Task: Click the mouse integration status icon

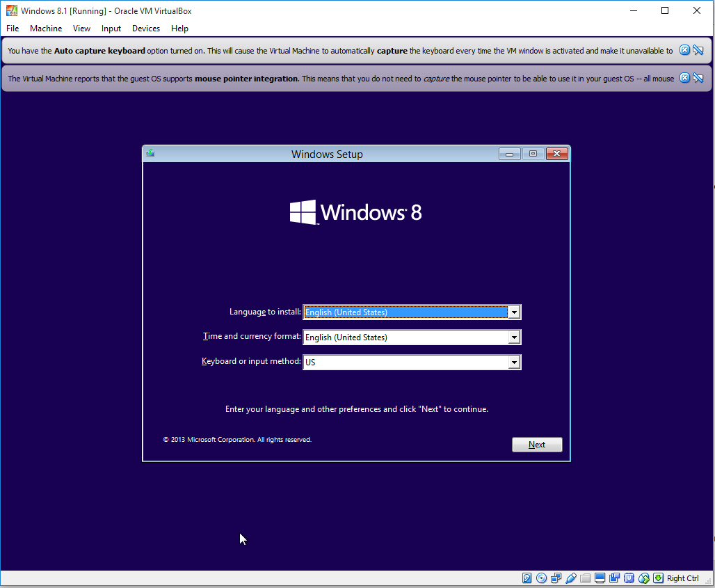Action: coord(643,578)
